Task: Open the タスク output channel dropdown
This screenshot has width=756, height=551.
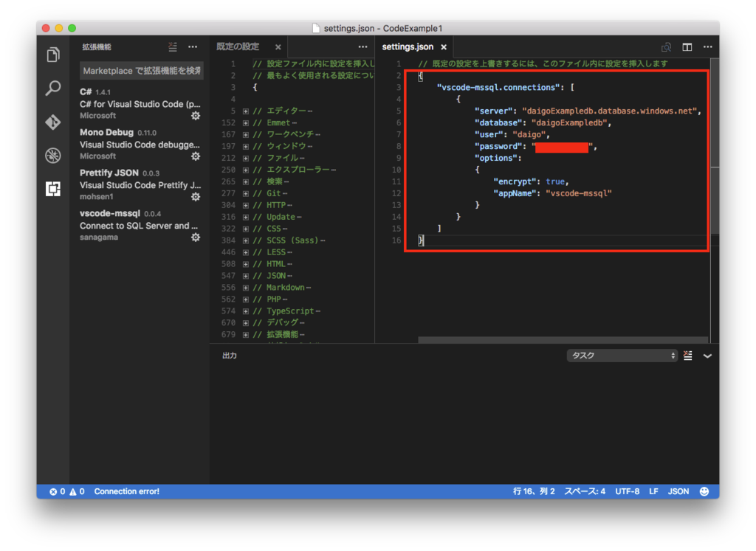Action: coord(622,356)
